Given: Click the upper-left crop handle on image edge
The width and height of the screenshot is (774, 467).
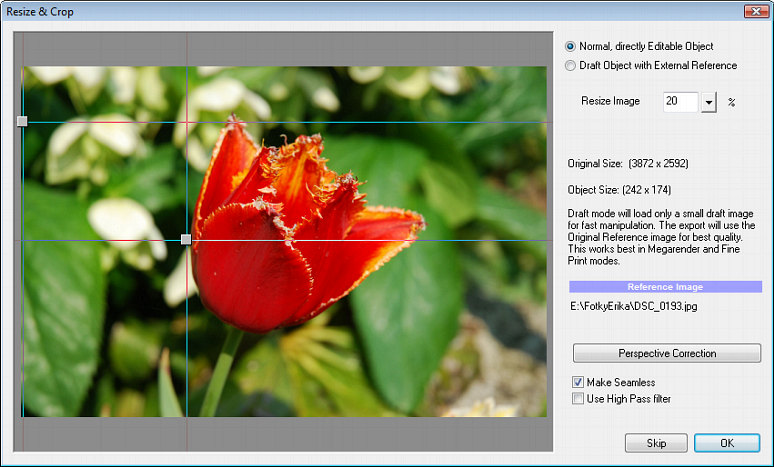Looking at the screenshot, I should [22, 121].
